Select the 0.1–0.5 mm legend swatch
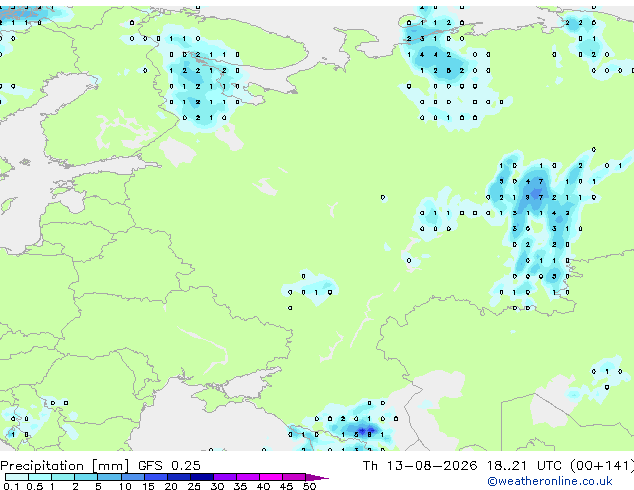 17,477
